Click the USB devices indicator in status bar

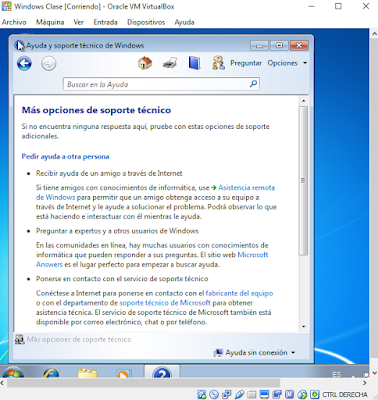click(239, 395)
